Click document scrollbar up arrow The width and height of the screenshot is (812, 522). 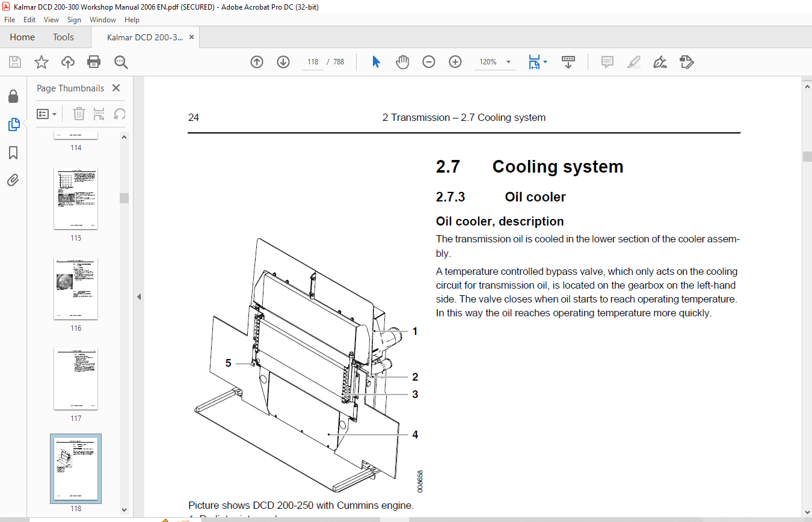[x=807, y=88]
